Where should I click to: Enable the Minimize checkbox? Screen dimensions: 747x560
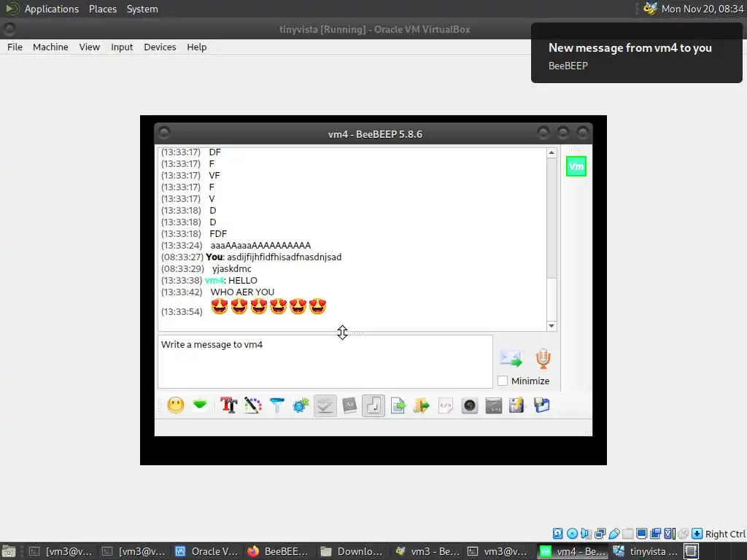(x=503, y=381)
